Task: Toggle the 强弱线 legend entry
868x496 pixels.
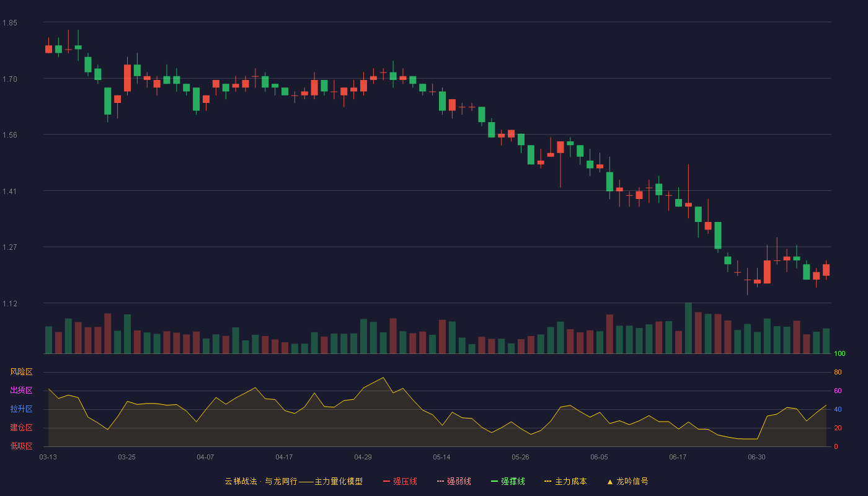Action: 454,481
